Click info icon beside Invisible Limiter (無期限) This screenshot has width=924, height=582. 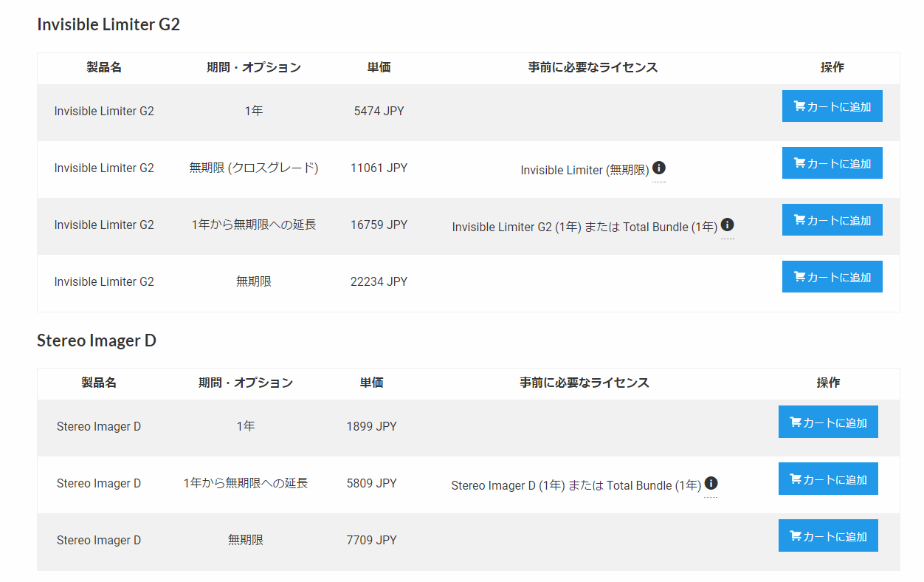click(x=659, y=168)
